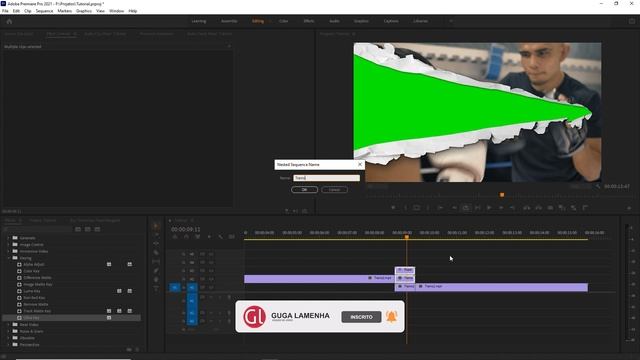Toggle sync lock for track V4
This screenshot has width=640, height=360.
202,262
